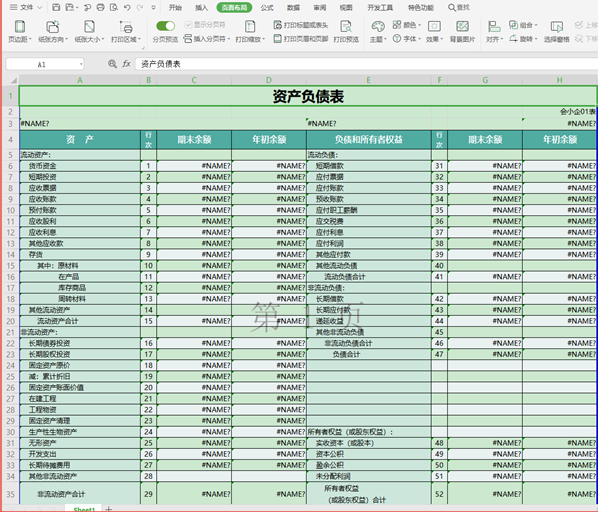Click the plus icon to add sheet
The width and height of the screenshot is (598, 512).
[109, 509]
